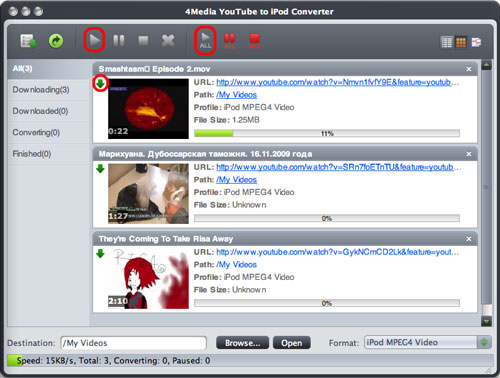Select the Converting(0) category
Image resolution: width=500 pixels, height=378 pixels.
click(49, 132)
